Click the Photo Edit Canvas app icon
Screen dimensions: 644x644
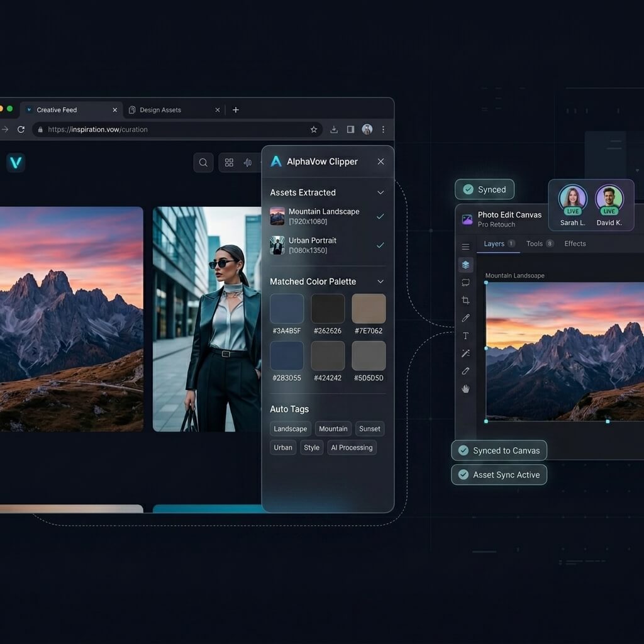[x=467, y=219]
